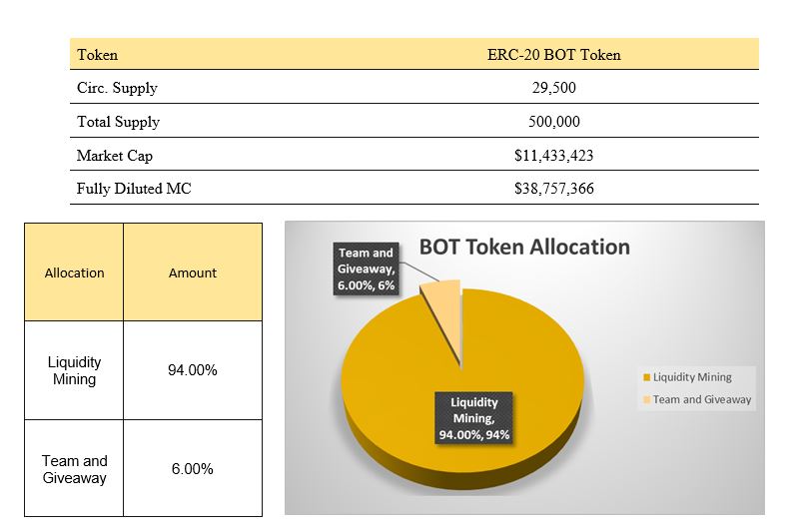The image size is (798, 532).
Task: Click the Market Cap row label
Action: [x=115, y=156]
